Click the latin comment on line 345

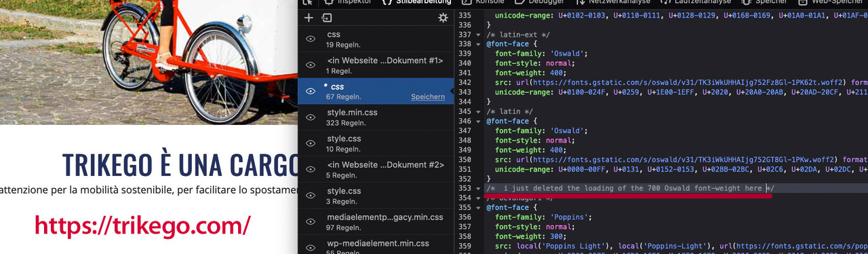click(510, 111)
